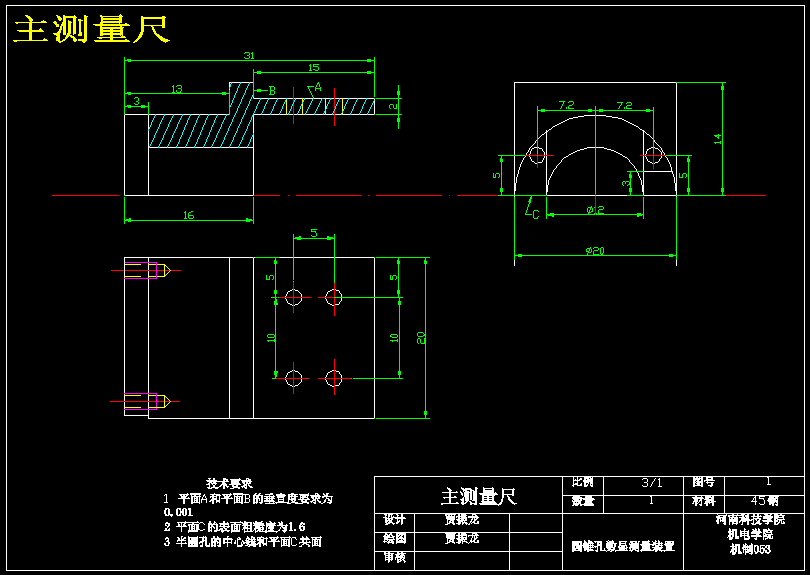Select the 14 height dimension

[718, 138]
